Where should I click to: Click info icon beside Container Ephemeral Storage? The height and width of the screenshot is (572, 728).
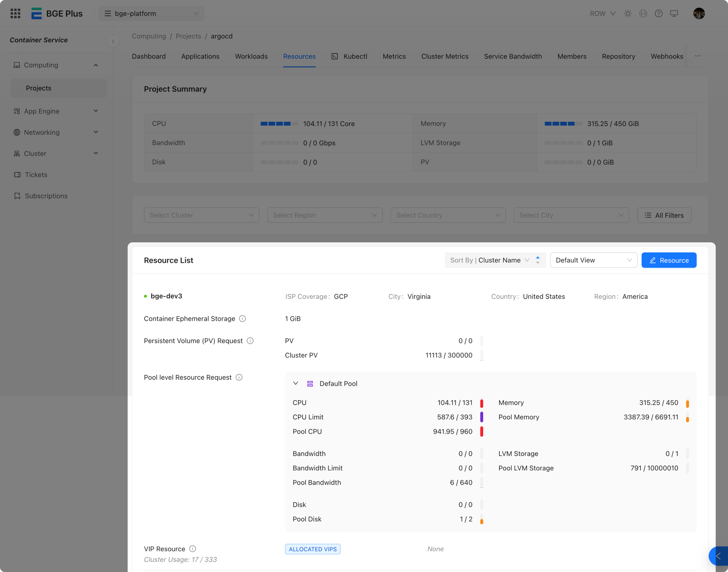click(x=242, y=318)
